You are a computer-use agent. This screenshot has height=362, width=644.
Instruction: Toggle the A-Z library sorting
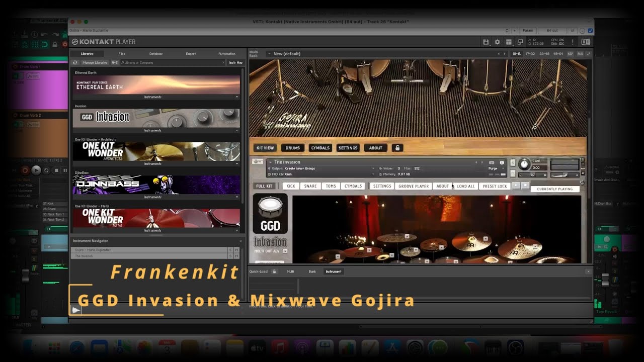click(x=114, y=63)
